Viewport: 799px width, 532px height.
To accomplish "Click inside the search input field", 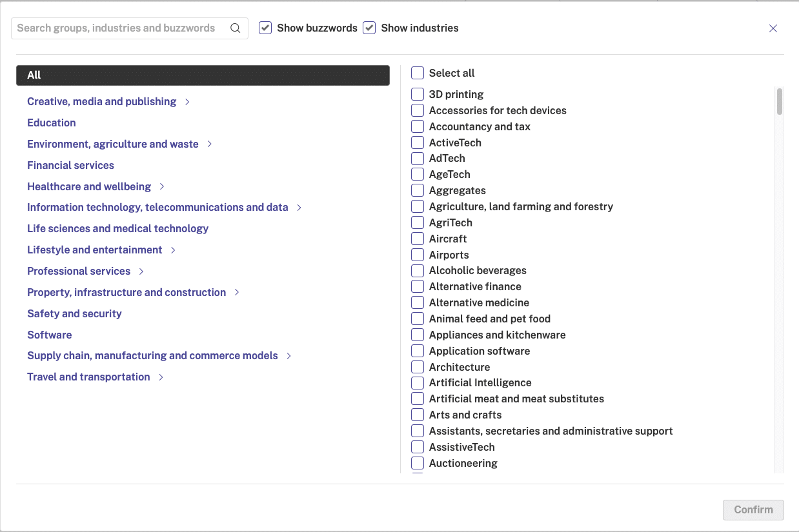I will click(116, 28).
